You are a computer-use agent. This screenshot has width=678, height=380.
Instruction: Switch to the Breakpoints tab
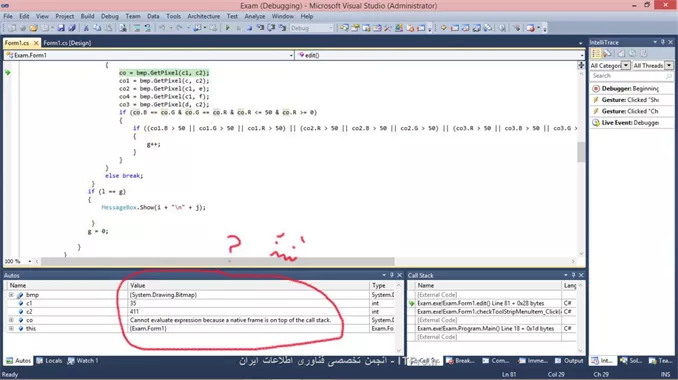[x=460, y=361]
